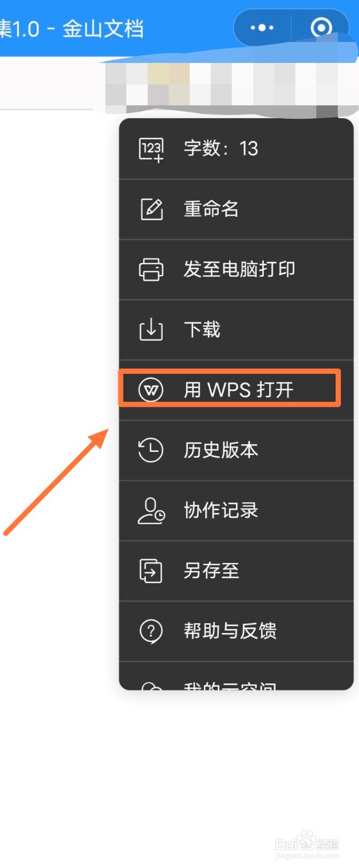Select 重命名 menu entry

[x=236, y=209]
